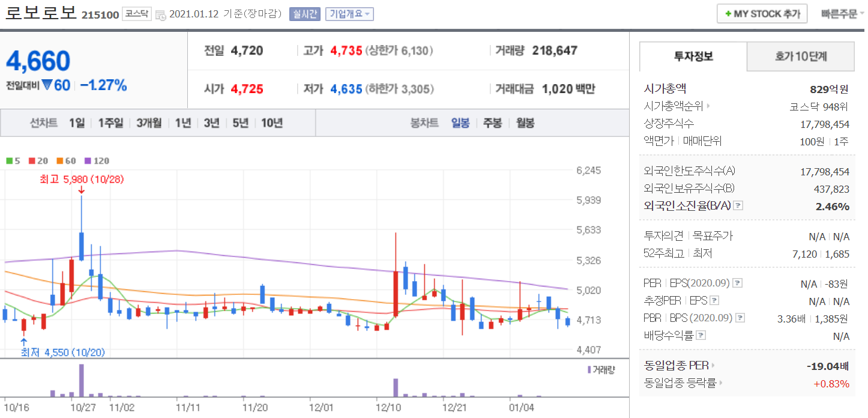Toggle the 실시간 real-time badge
The height and width of the screenshot is (418, 868).
pyautogui.click(x=305, y=14)
